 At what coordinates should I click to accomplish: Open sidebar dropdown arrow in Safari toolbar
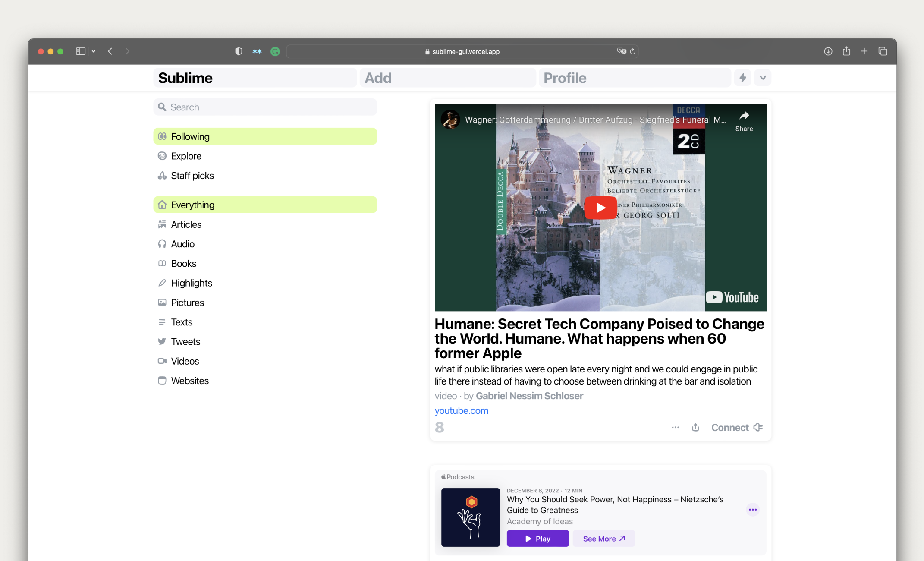94,51
